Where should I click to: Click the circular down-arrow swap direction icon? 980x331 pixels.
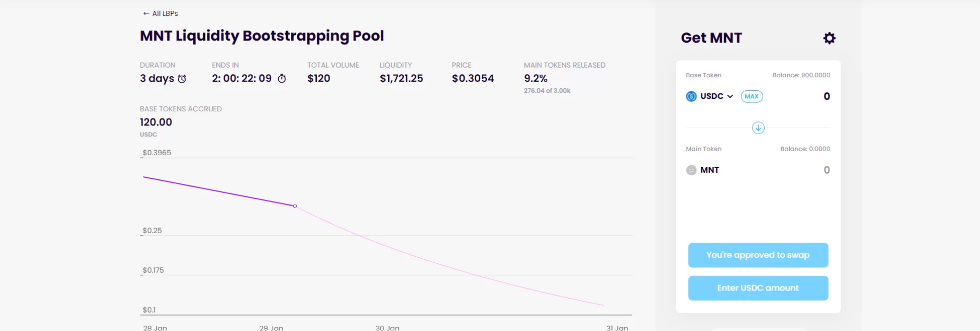click(x=758, y=128)
